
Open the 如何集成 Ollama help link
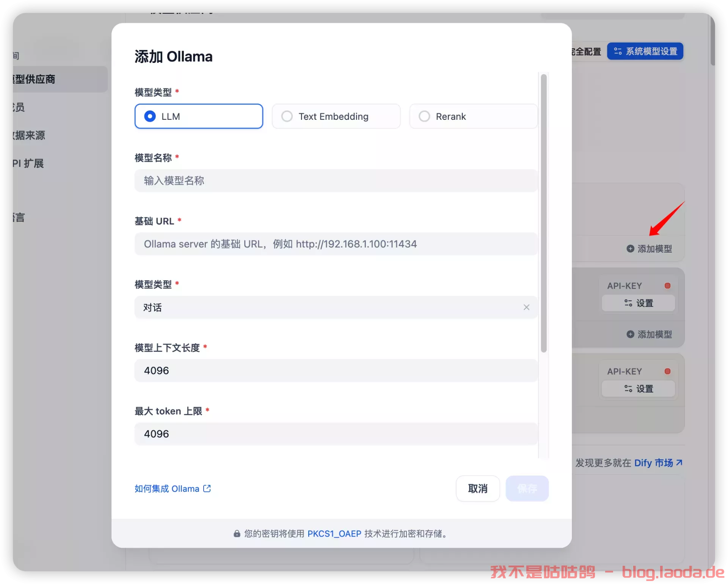click(173, 489)
